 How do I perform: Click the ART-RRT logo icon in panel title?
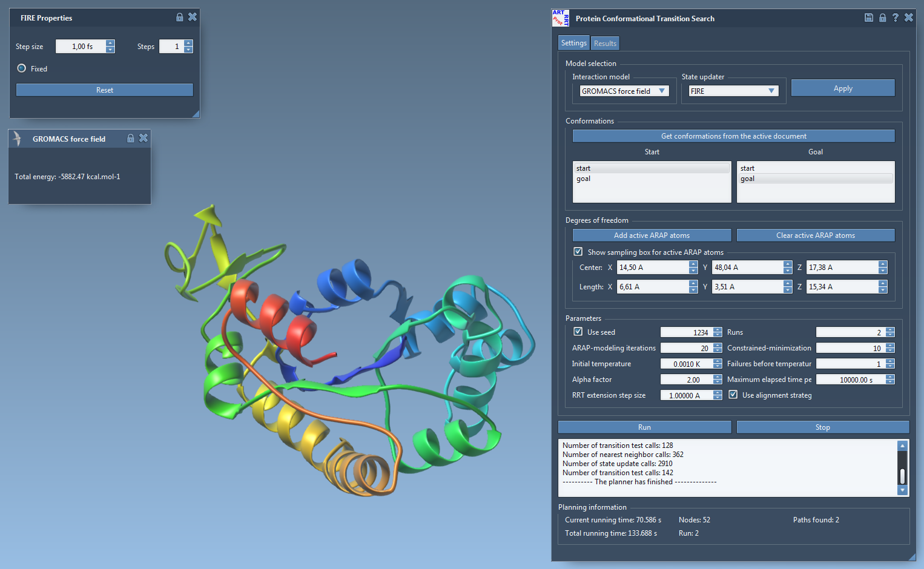[x=560, y=18]
